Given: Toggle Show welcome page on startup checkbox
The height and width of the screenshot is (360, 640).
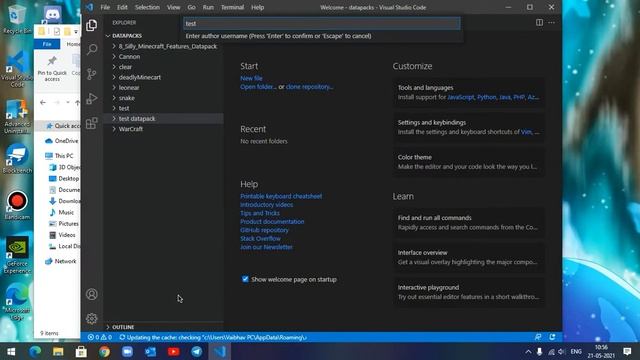Looking at the screenshot, I should [245, 279].
